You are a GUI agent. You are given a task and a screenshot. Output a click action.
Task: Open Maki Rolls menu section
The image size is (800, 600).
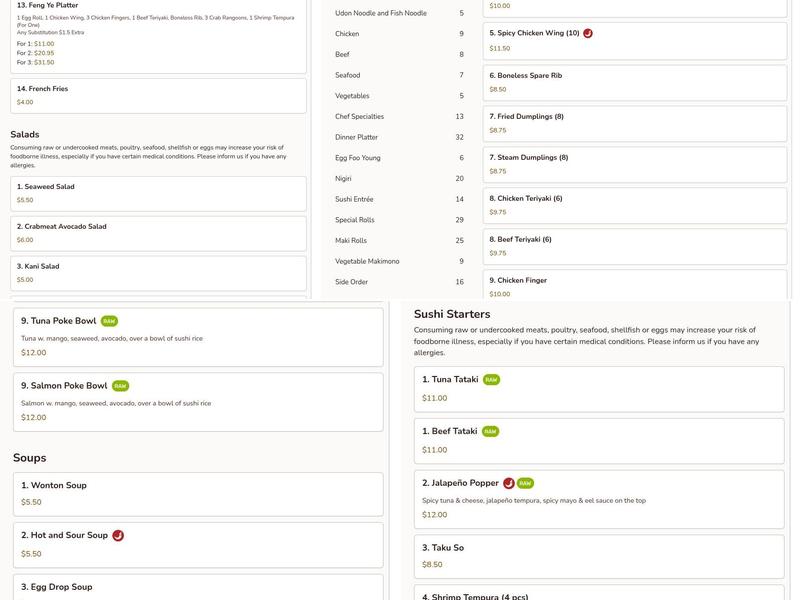tap(351, 241)
